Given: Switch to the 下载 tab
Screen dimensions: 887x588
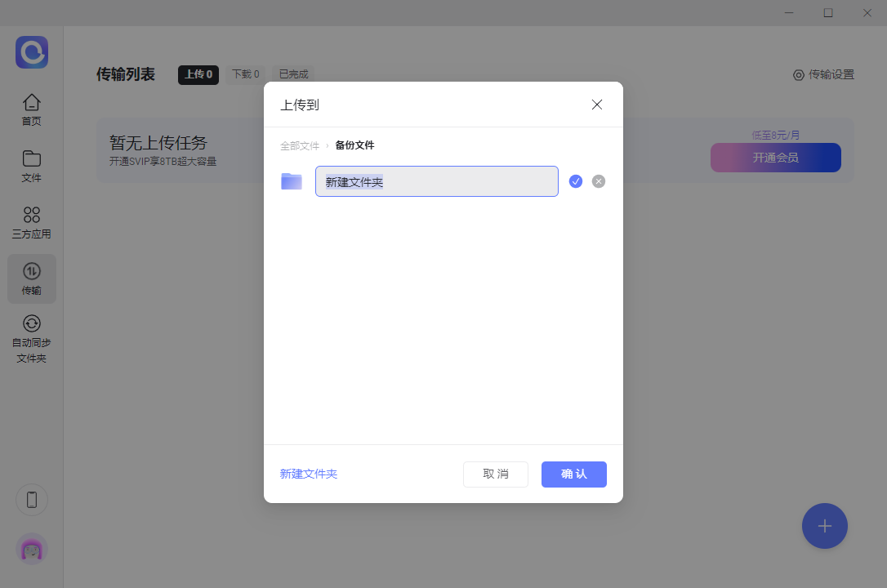Looking at the screenshot, I should (x=245, y=73).
